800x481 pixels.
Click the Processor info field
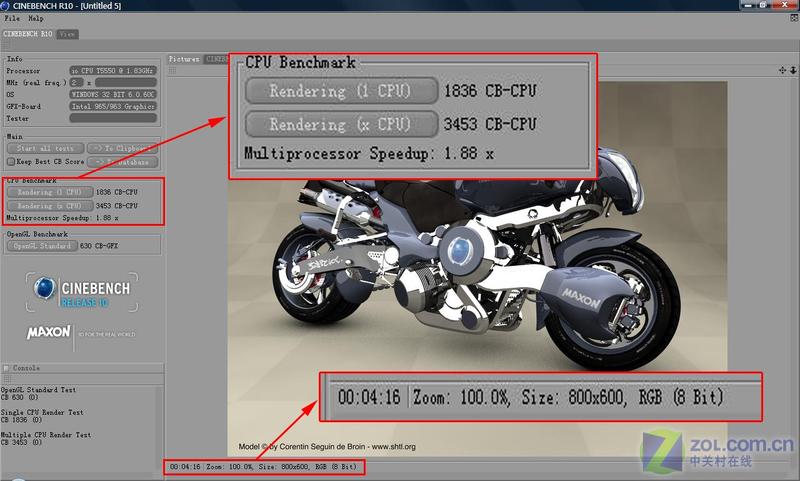[113, 70]
